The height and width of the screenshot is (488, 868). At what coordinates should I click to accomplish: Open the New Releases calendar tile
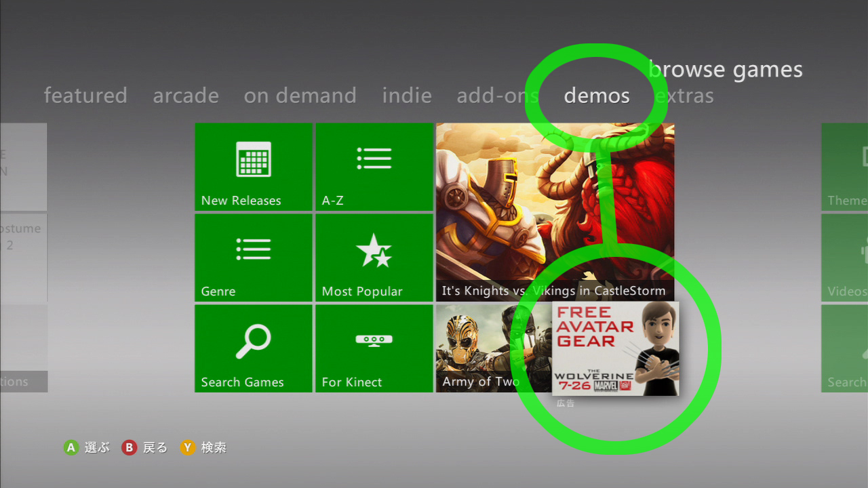254,167
